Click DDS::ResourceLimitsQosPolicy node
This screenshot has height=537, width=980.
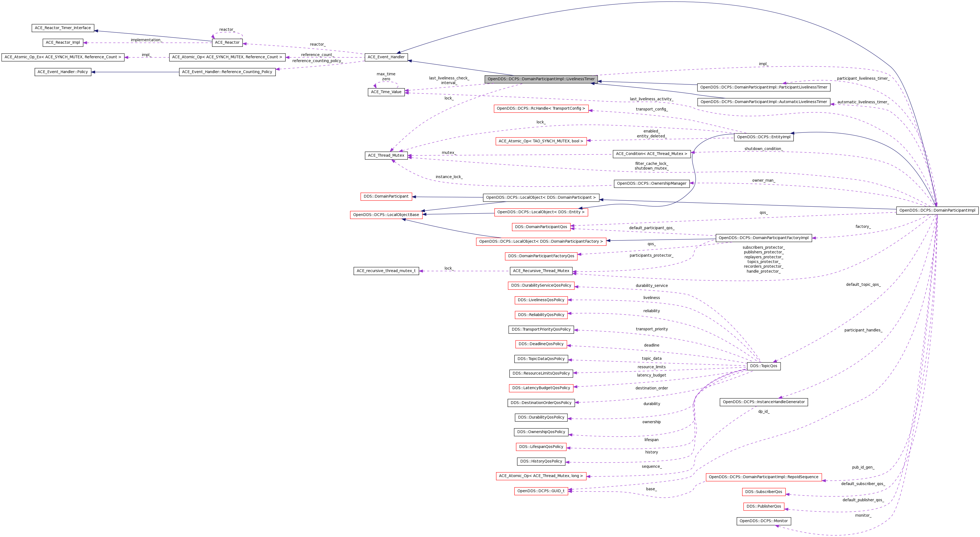click(541, 374)
